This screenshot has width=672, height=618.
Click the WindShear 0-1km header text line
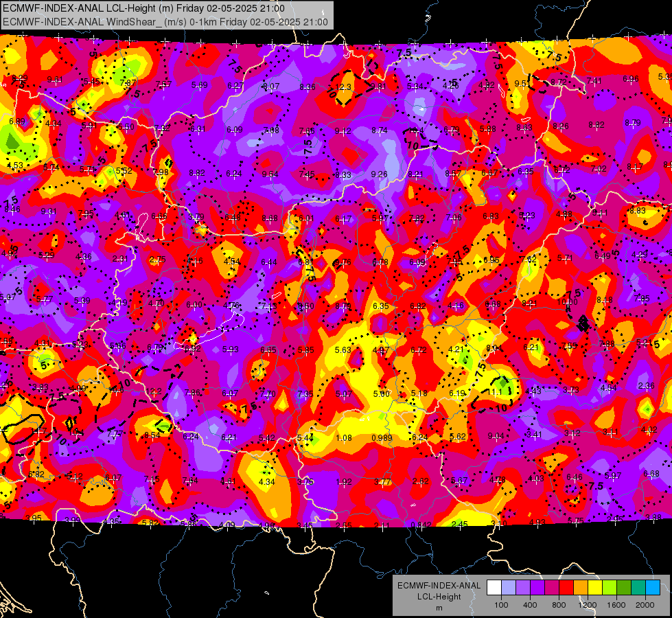click(165, 22)
